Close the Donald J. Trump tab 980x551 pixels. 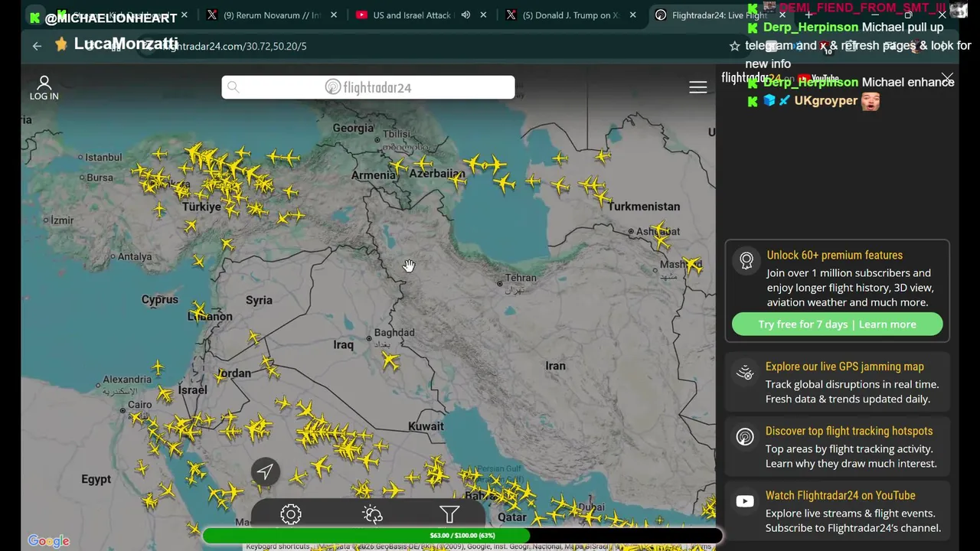632,15
